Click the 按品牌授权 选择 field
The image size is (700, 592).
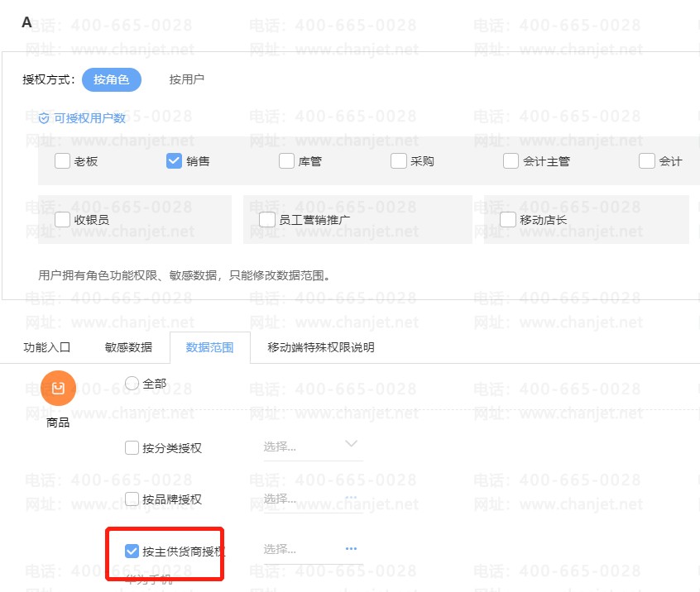(x=313, y=499)
